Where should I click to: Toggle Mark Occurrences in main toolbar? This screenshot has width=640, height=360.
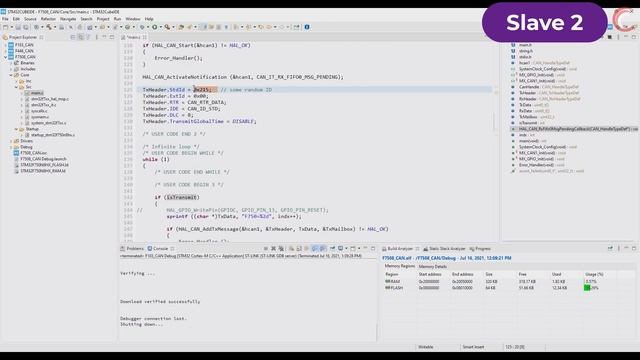click(204, 27)
